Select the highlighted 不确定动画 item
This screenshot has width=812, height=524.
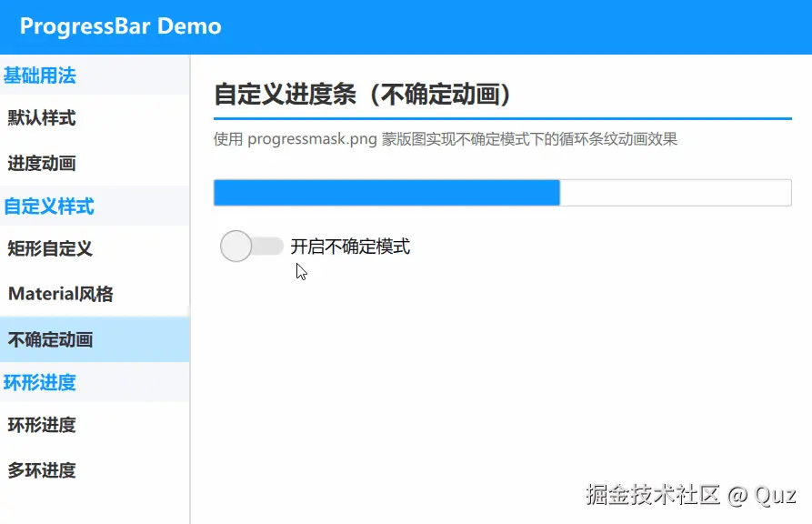95,339
